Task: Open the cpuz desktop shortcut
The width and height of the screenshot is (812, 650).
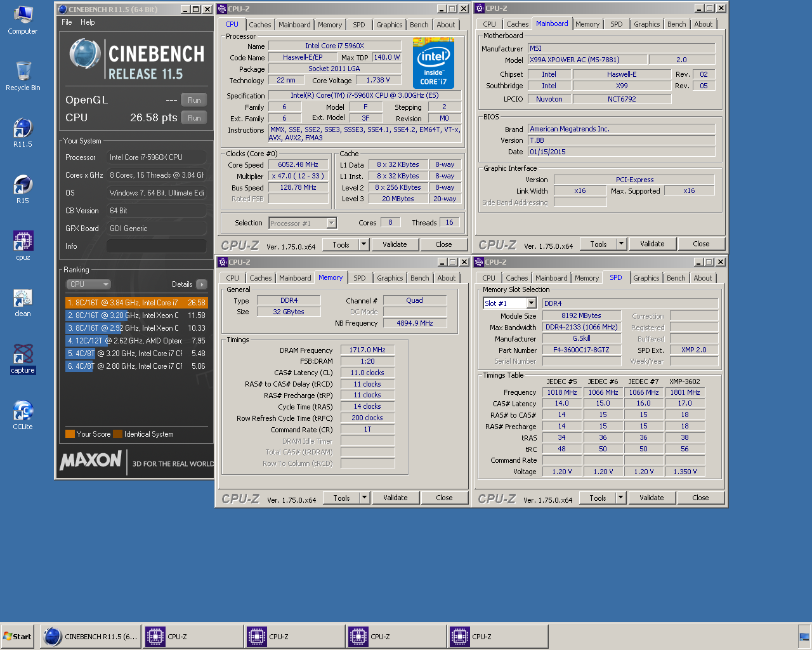Action: pos(23,246)
